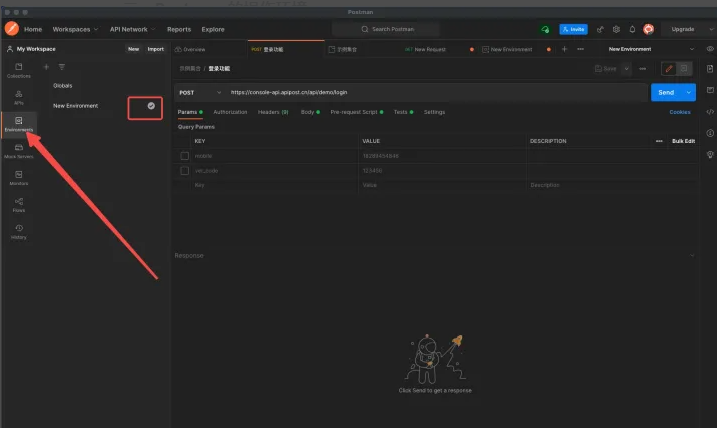The width and height of the screenshot is (717, 428).
Task: Click the request more actions ellipsis near Save
Action: 642,69
